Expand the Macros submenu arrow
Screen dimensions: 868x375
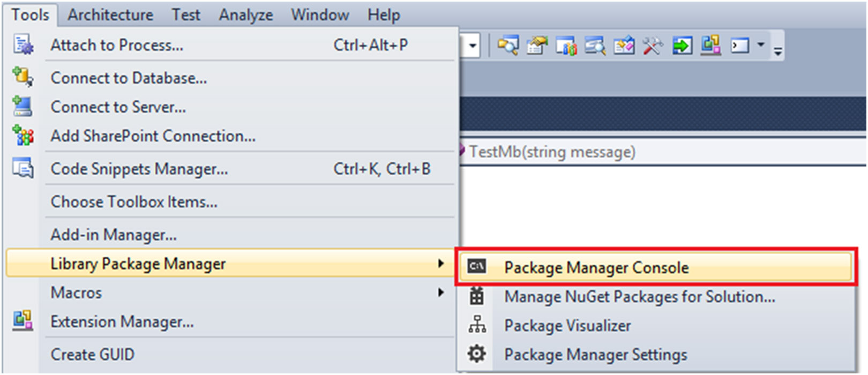440,292
